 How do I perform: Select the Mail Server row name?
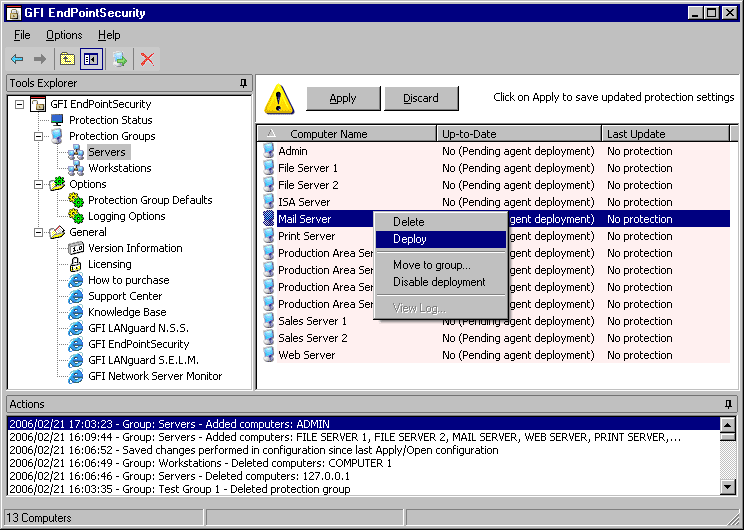305,219
